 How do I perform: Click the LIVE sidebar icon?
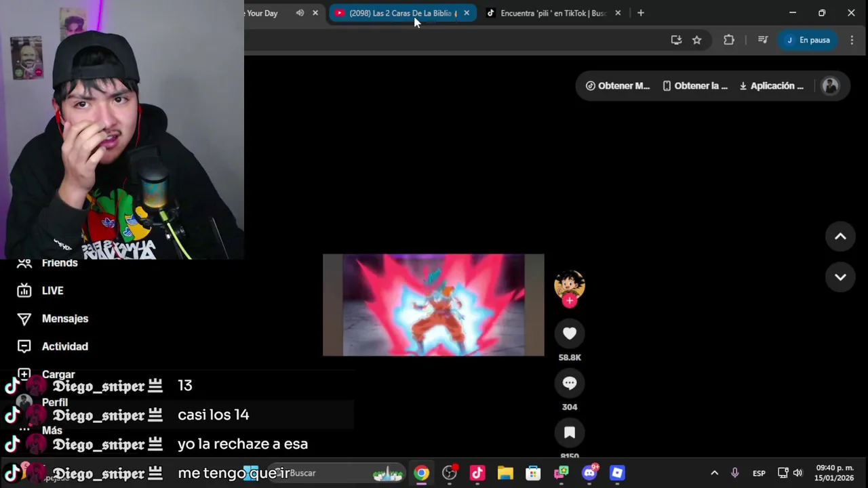pyautogui.click(x=24, y=291)
